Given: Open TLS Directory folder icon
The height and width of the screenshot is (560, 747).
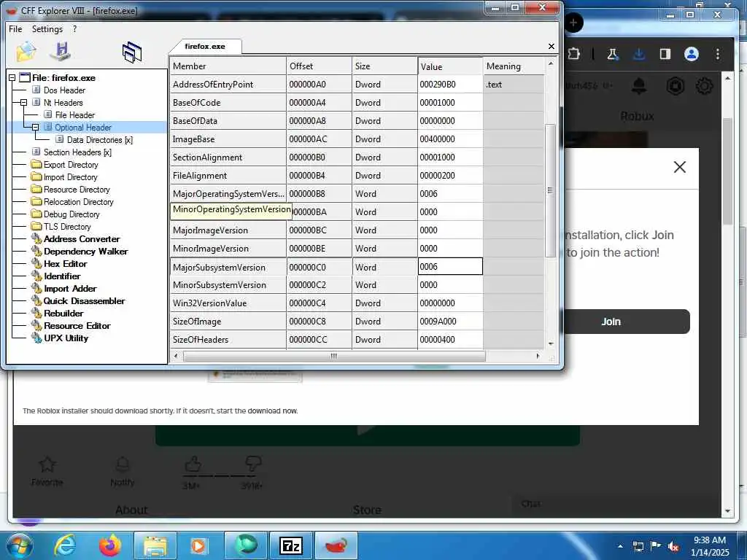Looking at the screenshot, I should pyautogui.click(x=36, y=226).
